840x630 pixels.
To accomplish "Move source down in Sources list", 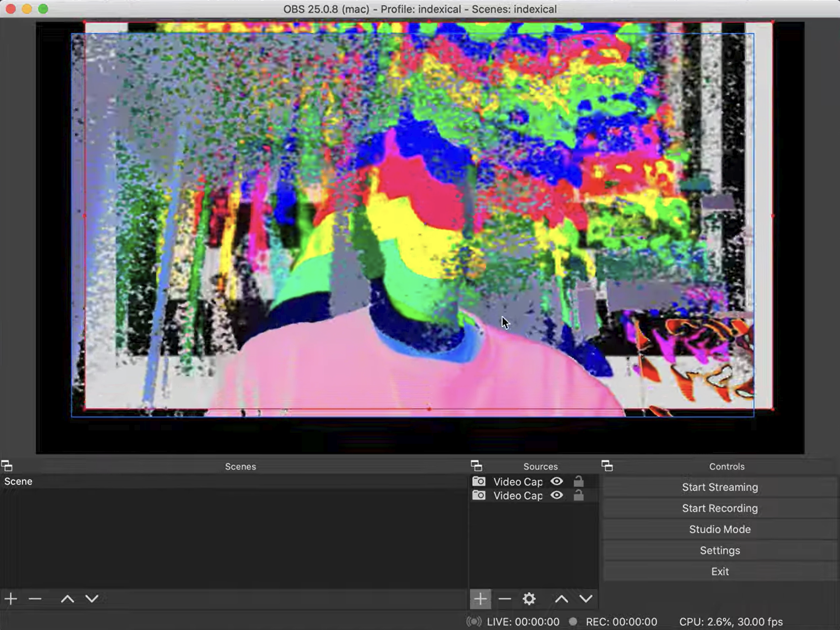I will [x=586, y=599].
